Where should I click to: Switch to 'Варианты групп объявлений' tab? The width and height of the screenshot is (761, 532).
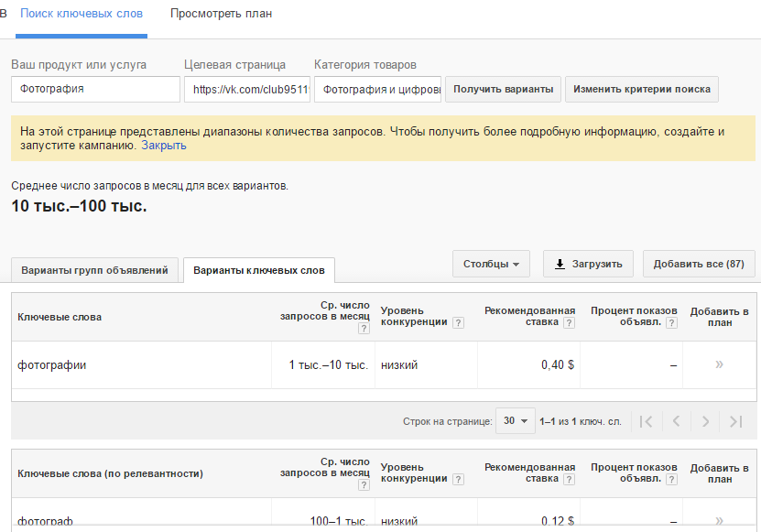[95, 270]
